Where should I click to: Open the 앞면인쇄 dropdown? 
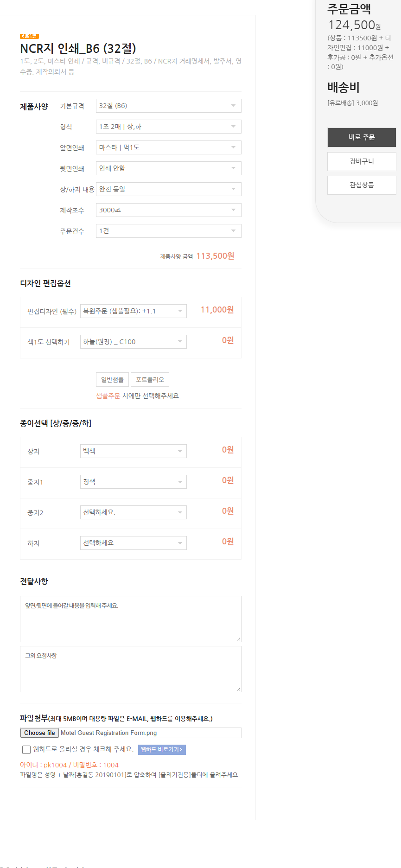168,147
